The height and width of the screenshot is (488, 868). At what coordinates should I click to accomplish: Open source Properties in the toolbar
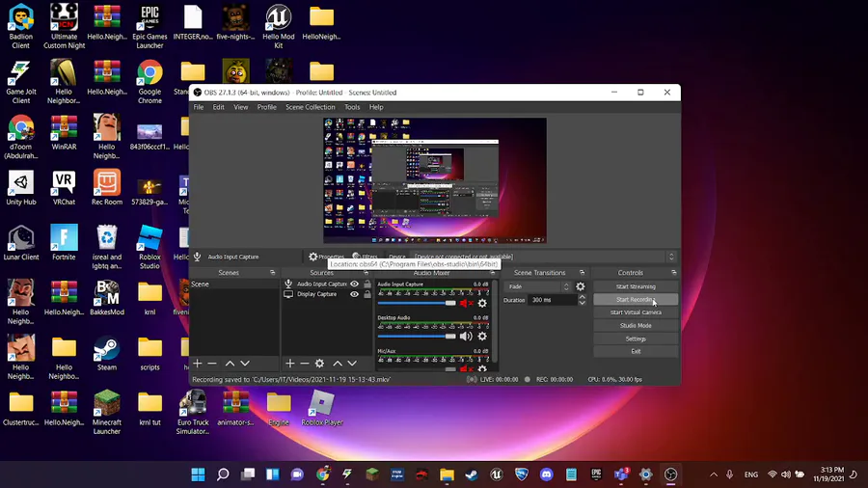click(327, 257)
